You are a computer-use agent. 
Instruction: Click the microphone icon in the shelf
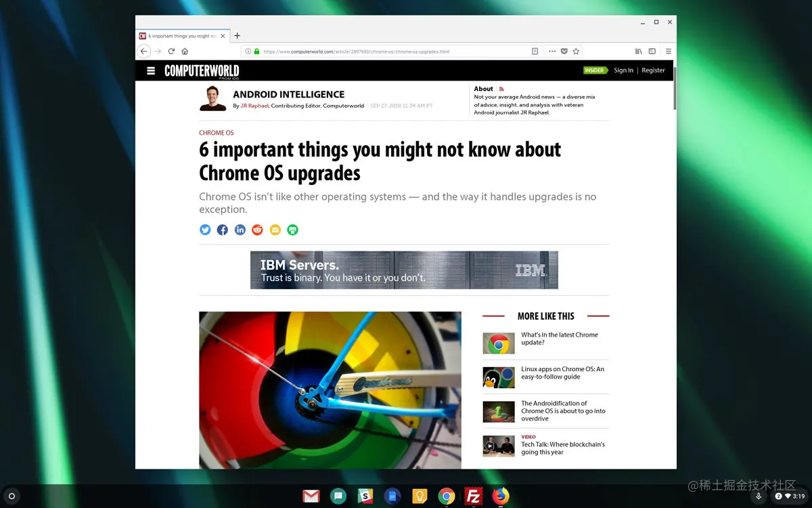point(759,496)
